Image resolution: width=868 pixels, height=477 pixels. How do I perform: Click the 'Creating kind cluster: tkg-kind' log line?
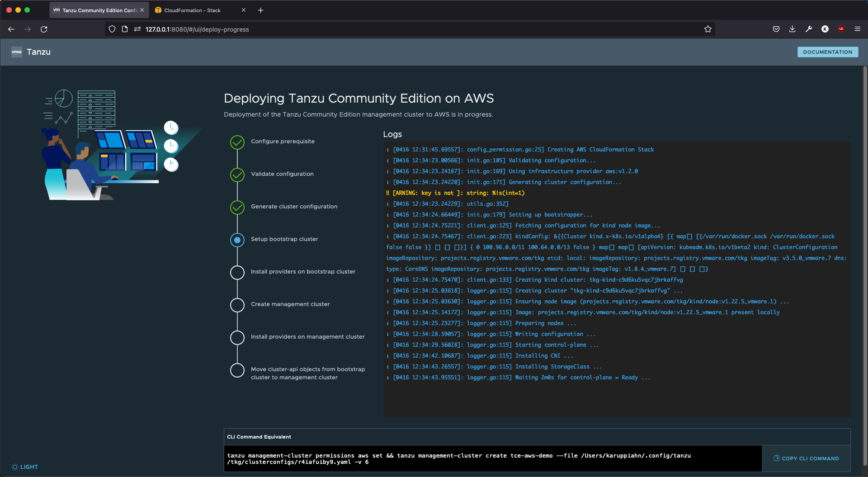coord(534,280)
